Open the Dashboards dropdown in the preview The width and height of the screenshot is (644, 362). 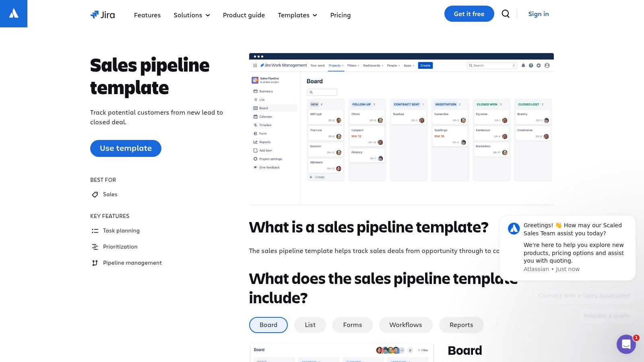pos(373,65)
